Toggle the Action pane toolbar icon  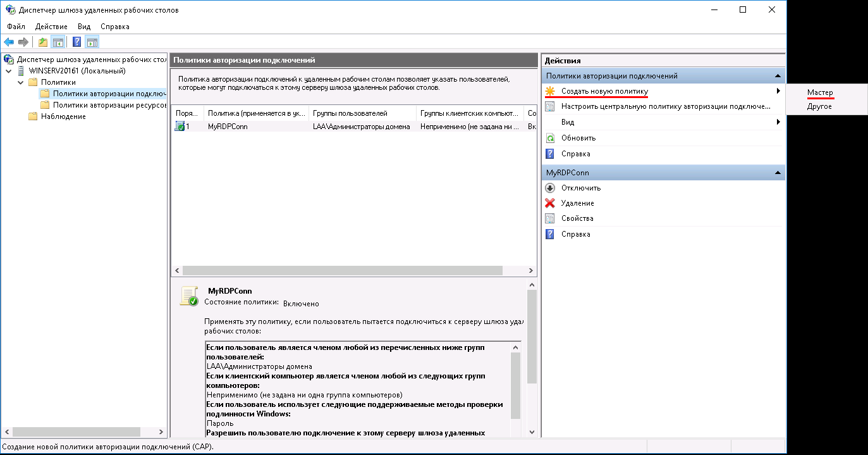[92, 42]
